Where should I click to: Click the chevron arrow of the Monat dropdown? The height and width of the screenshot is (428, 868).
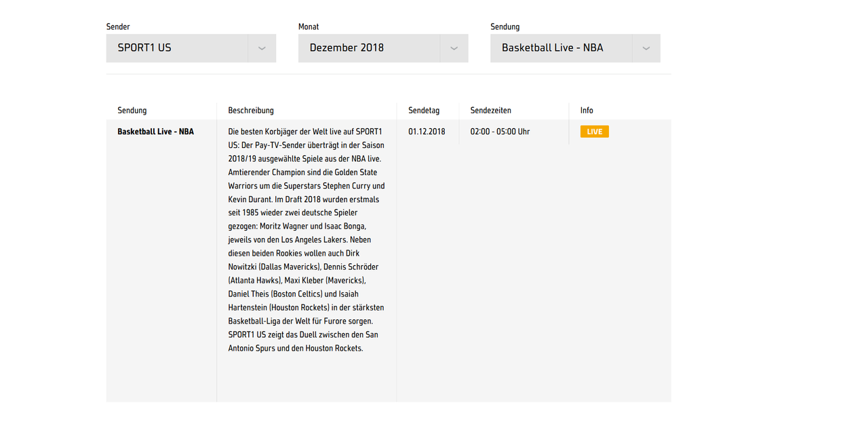(454, 48)
